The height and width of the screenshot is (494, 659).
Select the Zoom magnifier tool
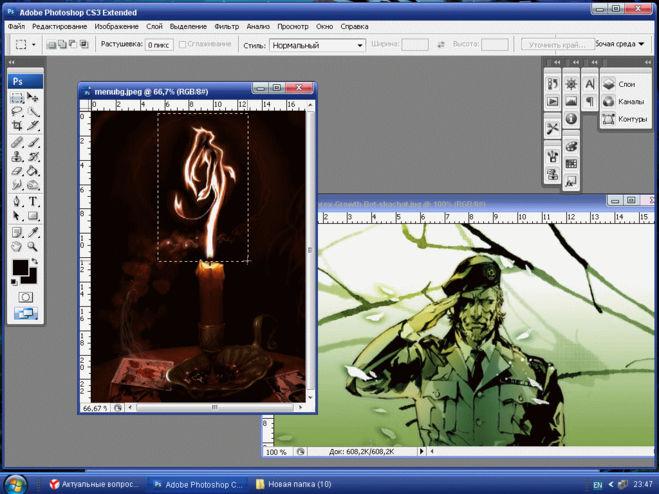pyautogui.click(x=33, y=247)
